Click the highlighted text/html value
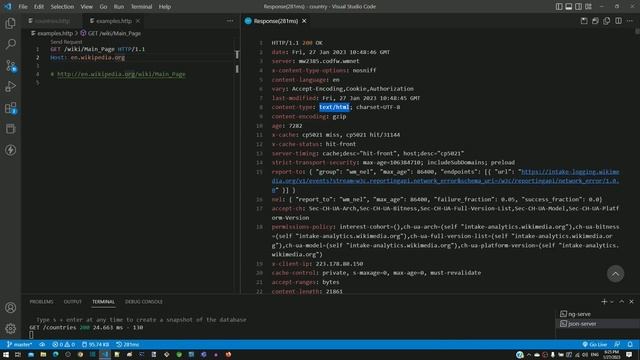Viewport: 640px width, 360px height. (x=334, y=107)
